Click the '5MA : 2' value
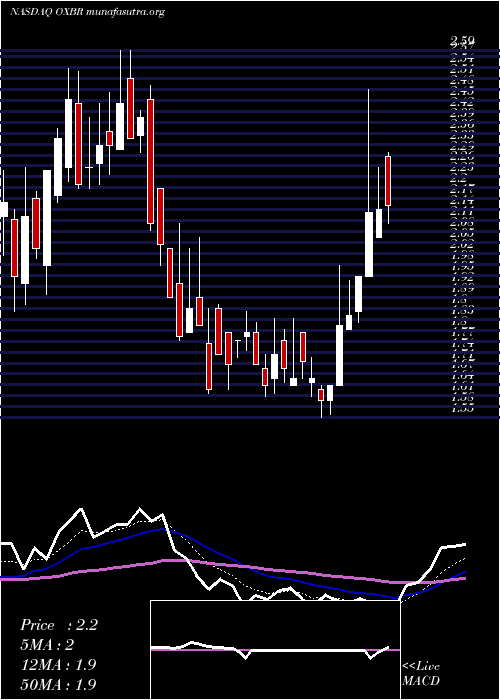 click(x=47, y=645)
